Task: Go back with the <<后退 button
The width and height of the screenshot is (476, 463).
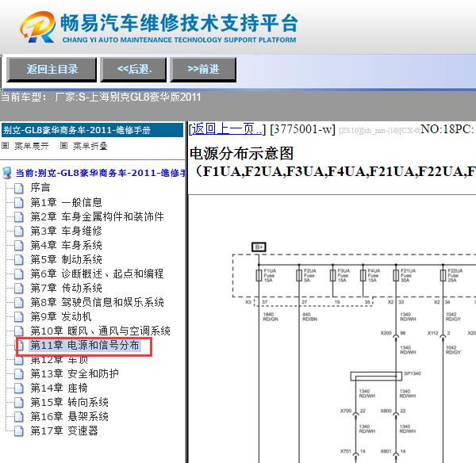Action: 133,70
